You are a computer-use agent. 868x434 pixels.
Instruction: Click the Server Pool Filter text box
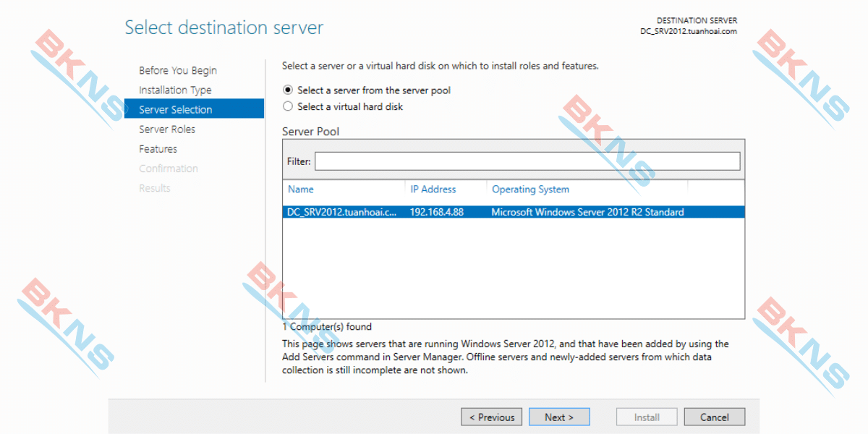527,161
